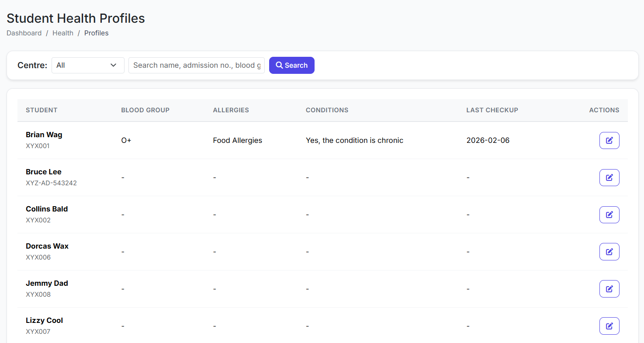Open the Centre dropdown
This screenshot has width=644, height=343.
(x=88, y=66)
